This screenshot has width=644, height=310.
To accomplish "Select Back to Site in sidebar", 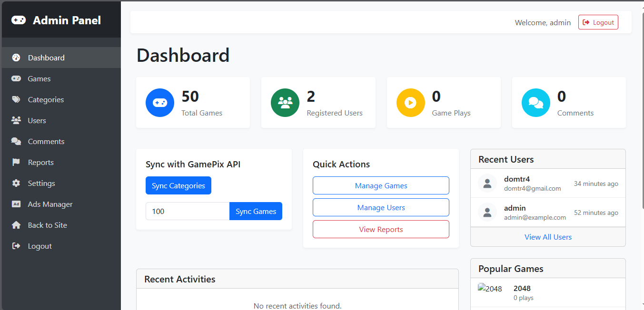I will click(x=61, y=225).
